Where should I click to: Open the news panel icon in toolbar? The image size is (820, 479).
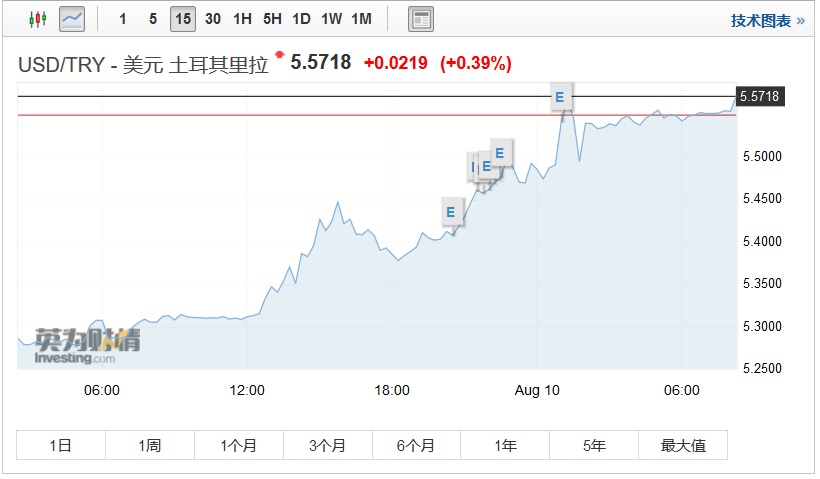(422, 19)
